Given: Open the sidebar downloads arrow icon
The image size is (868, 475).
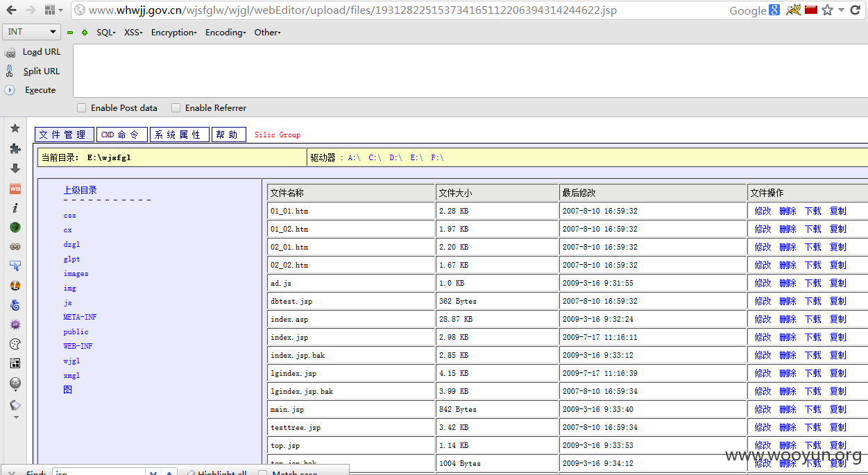Looking at the screenshot, I should click(x=15, y=169).
